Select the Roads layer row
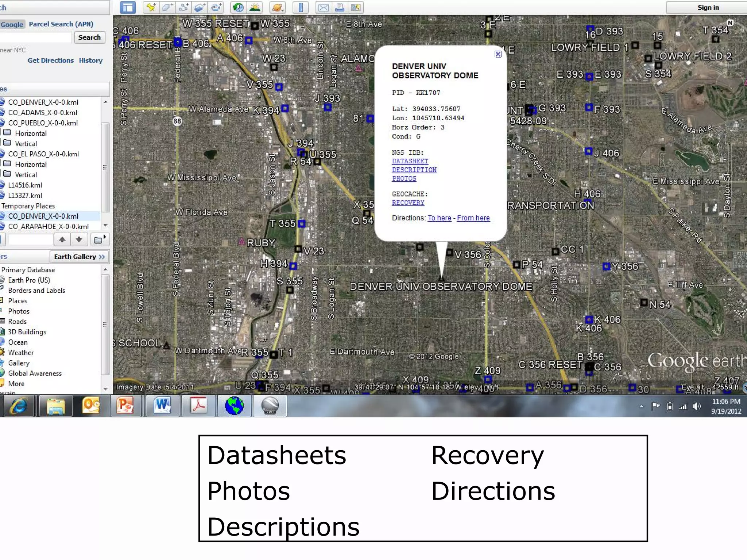 (17, 322)
